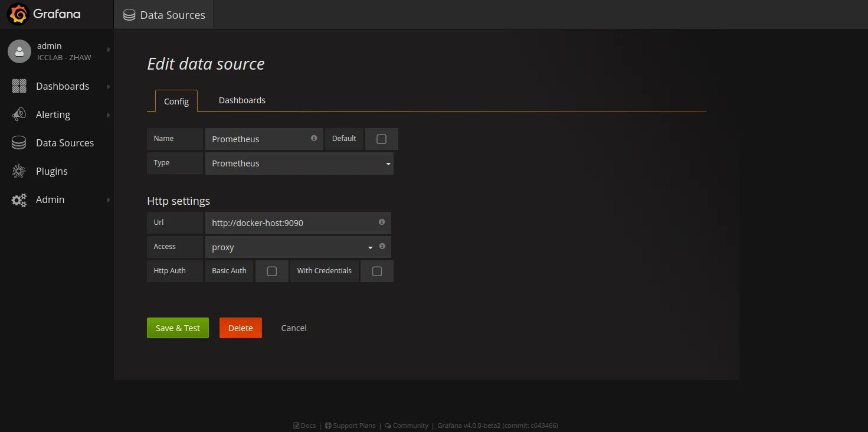The width and height of the screenshot is (868, 432).
Task: Click the Http settings heading
Action: 178,201
